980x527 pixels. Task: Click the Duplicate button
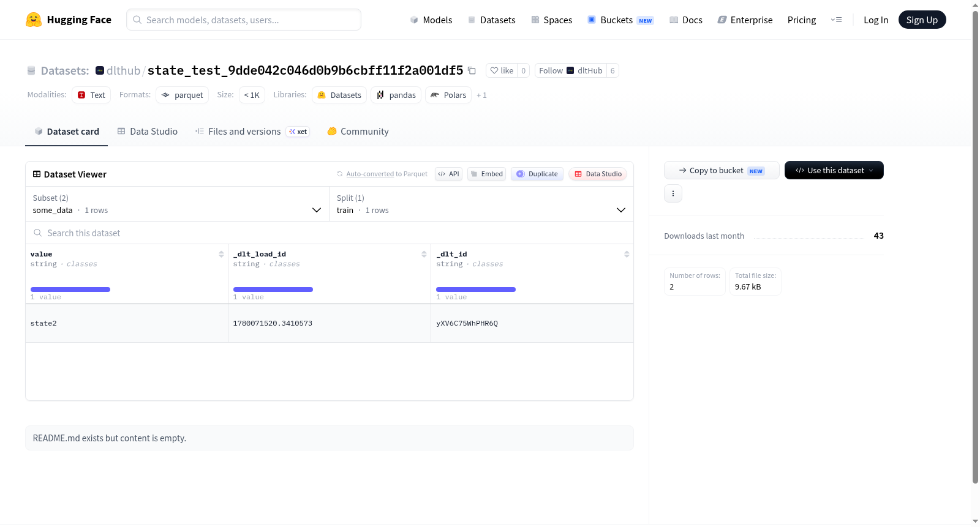click(x=537, y=174)
